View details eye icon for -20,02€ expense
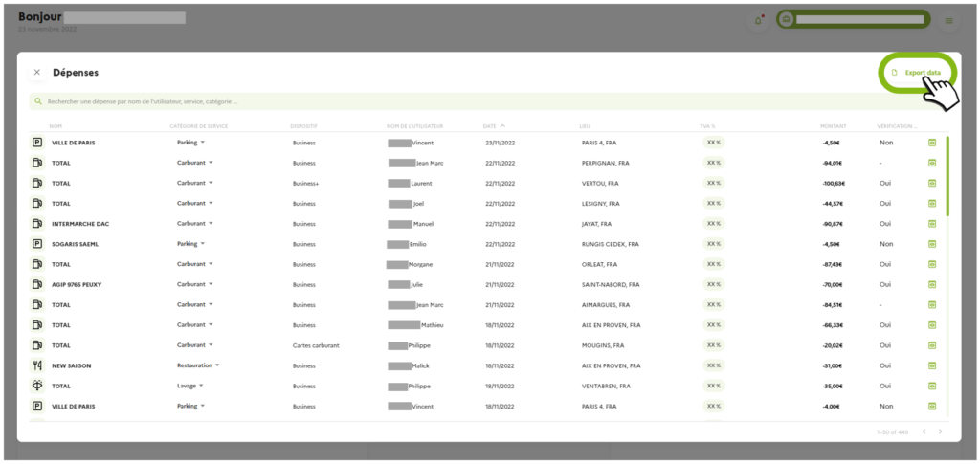This screenshot has height=464, width=980. [931, 345]
